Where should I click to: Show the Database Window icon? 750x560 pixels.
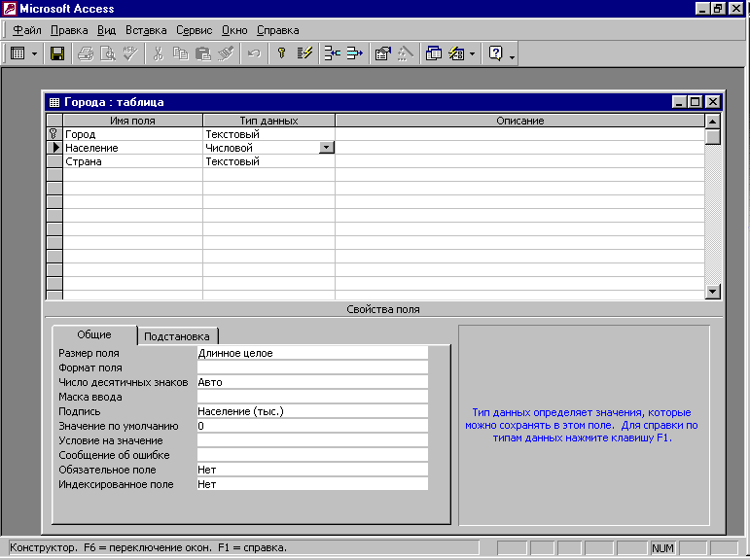click(x=433, y=53)
